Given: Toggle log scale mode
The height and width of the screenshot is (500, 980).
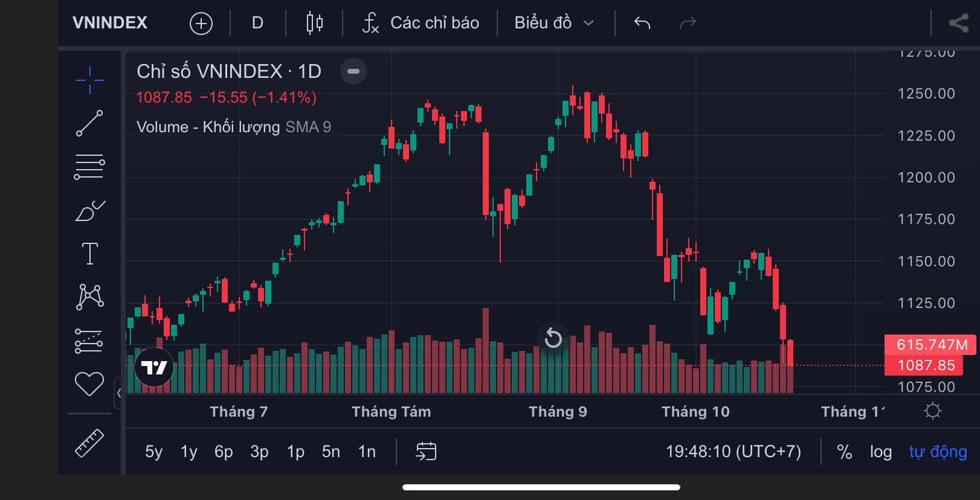Looking at the screenshot, I should (880, 452).
